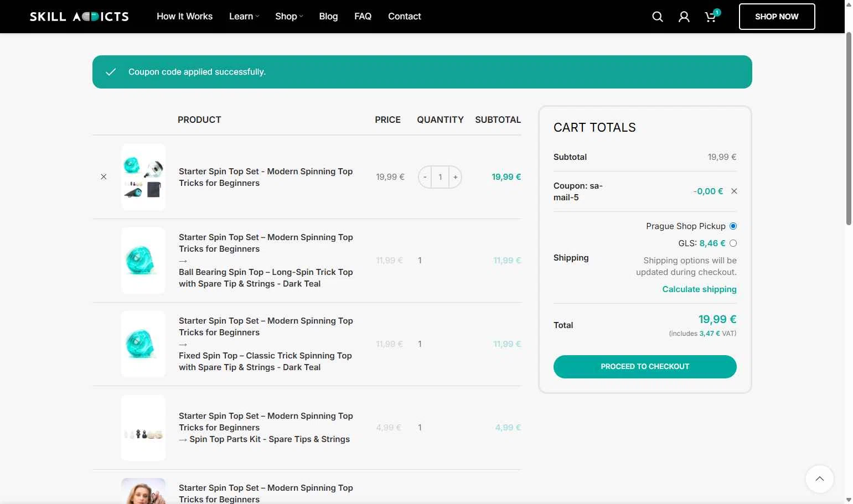This screenshot has height=504, width=853.
Task: Click the GLS 8,46 € shipping price
Action: 712,243
